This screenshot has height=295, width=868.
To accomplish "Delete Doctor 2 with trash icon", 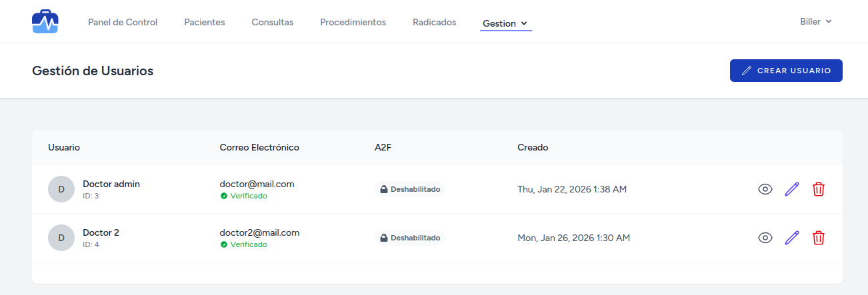I will click(819, 238).
